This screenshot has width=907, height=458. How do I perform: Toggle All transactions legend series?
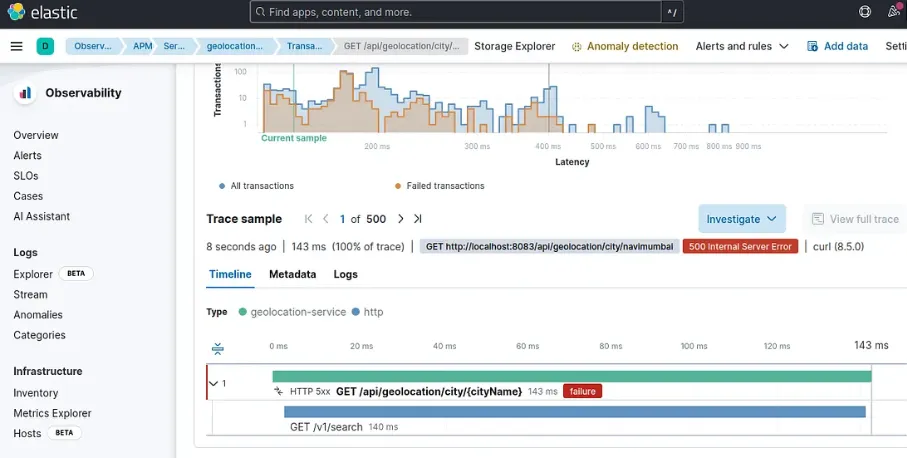(x=256, y=186)
